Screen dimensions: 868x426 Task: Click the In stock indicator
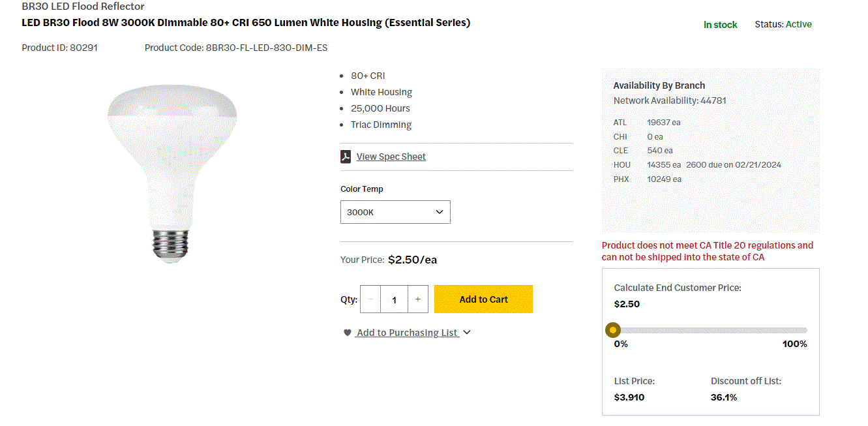pos(720,25)
